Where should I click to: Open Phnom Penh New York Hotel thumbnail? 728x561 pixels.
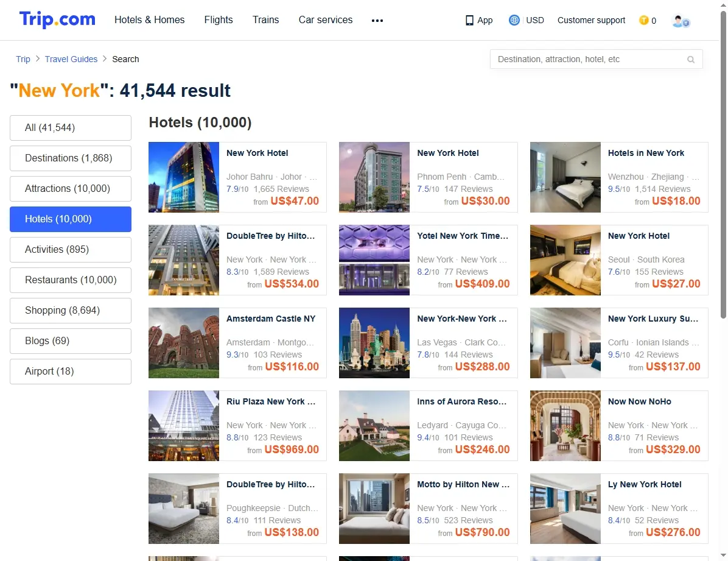374,177
